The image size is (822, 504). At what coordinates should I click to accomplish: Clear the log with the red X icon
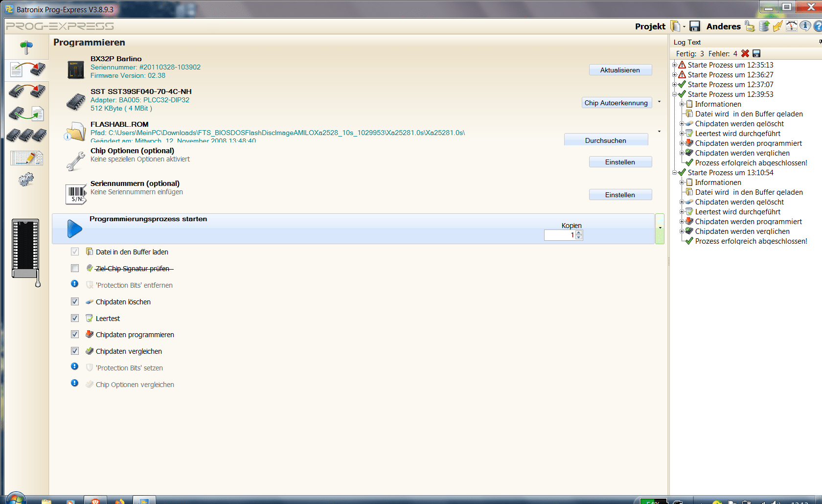tap(745, 53)
